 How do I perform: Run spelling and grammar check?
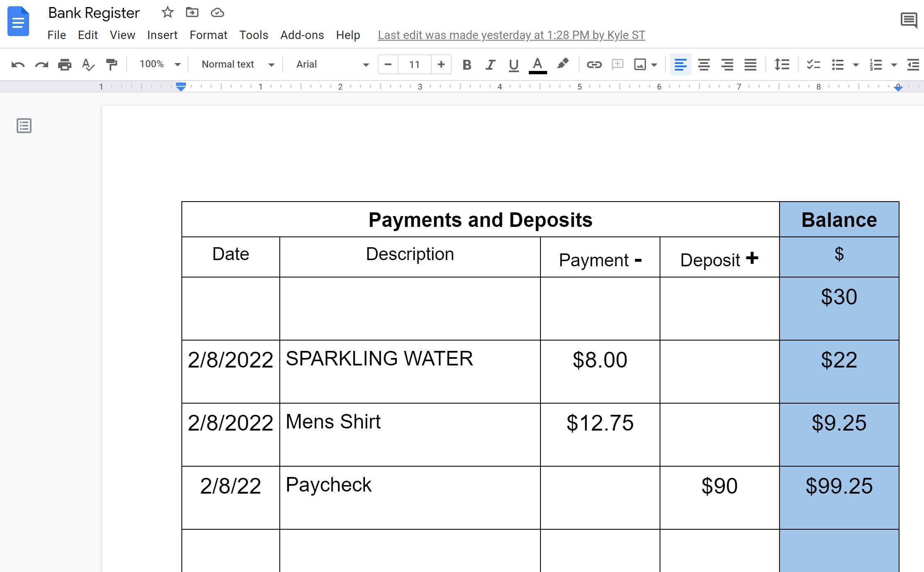point(88,64)
